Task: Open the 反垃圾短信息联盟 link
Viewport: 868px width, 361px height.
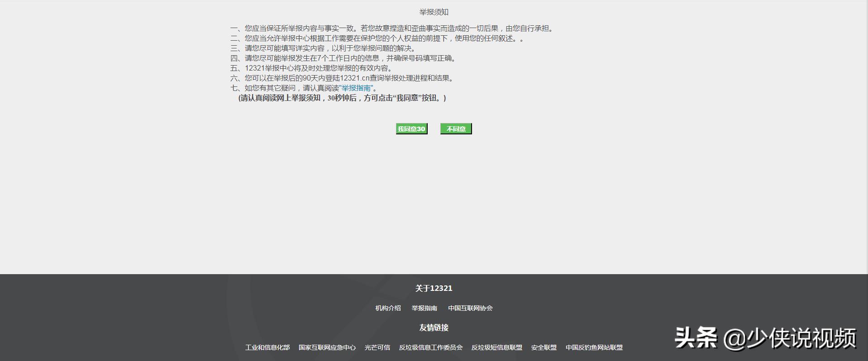Action: tap(496, 347)
